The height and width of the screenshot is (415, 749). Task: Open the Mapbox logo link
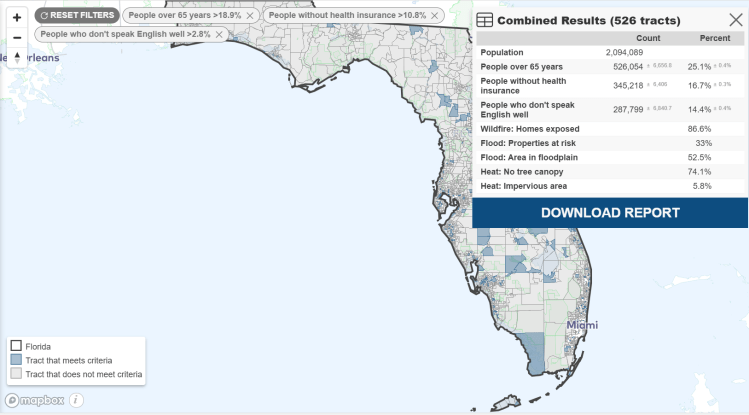(x=35, y=400)
